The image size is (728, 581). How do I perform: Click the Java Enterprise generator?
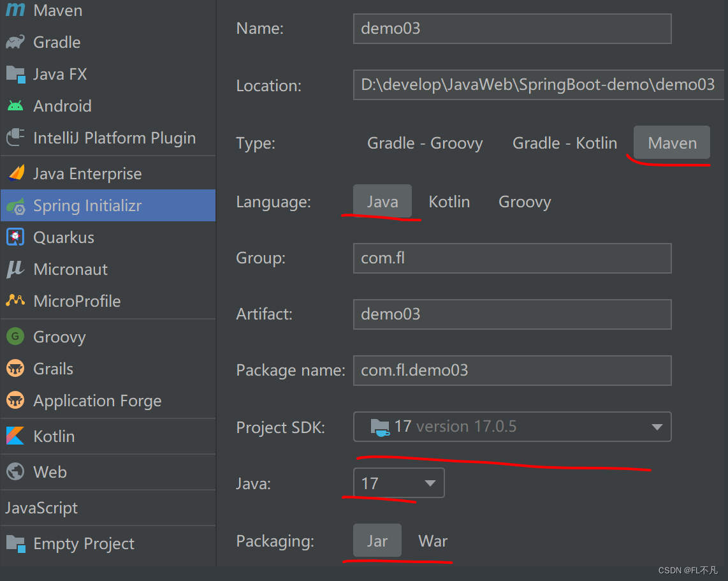[x=16, y=173]
